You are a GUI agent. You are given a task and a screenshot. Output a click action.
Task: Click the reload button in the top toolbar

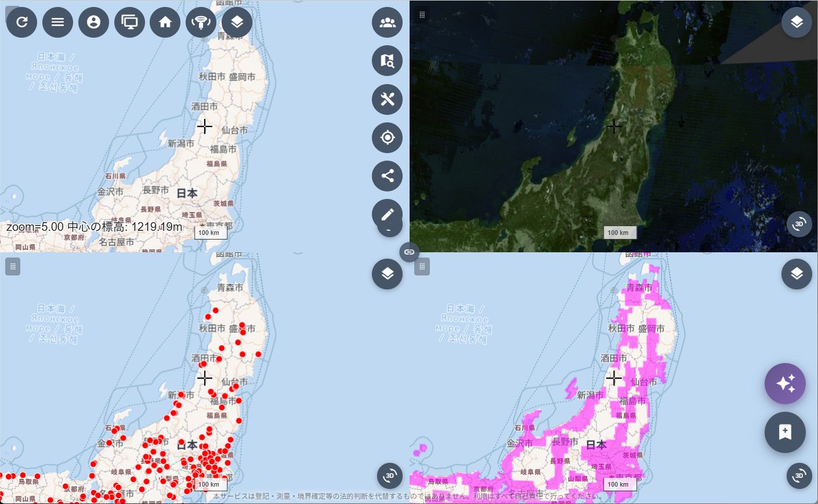21,22
